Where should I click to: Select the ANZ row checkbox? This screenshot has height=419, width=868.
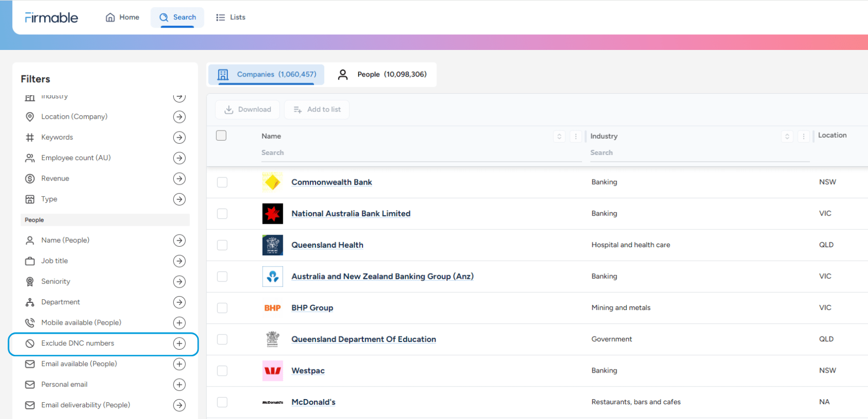[x=222, y=276]
